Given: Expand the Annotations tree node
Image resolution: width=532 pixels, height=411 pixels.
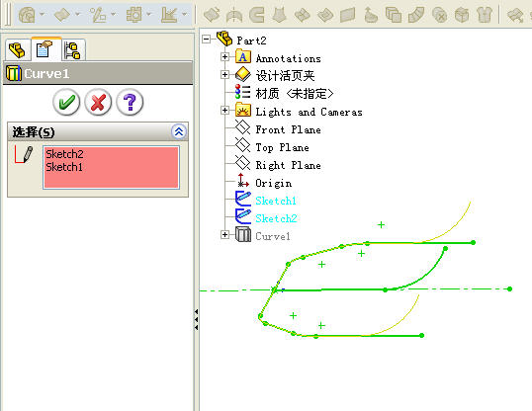Looking at the screenshot, I should pos(224,57).
